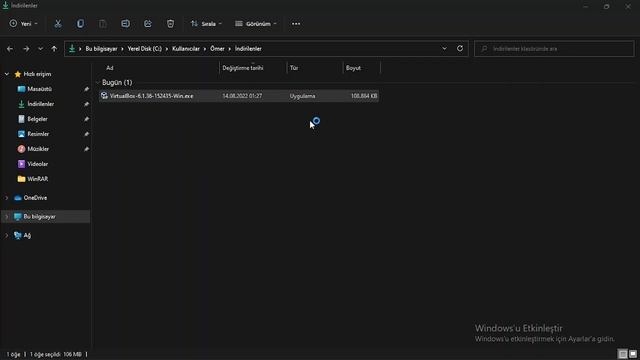The width and height of the screenshot is (640, 360).
Task: Click the Bu bilgisayar breadcrumb
Action: (x=101, y=49)
